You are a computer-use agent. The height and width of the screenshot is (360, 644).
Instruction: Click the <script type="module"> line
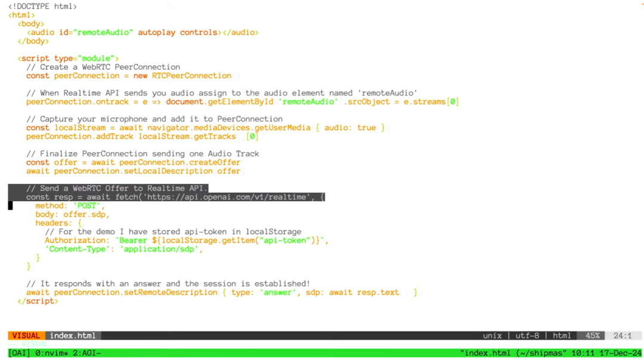[68, 59]
